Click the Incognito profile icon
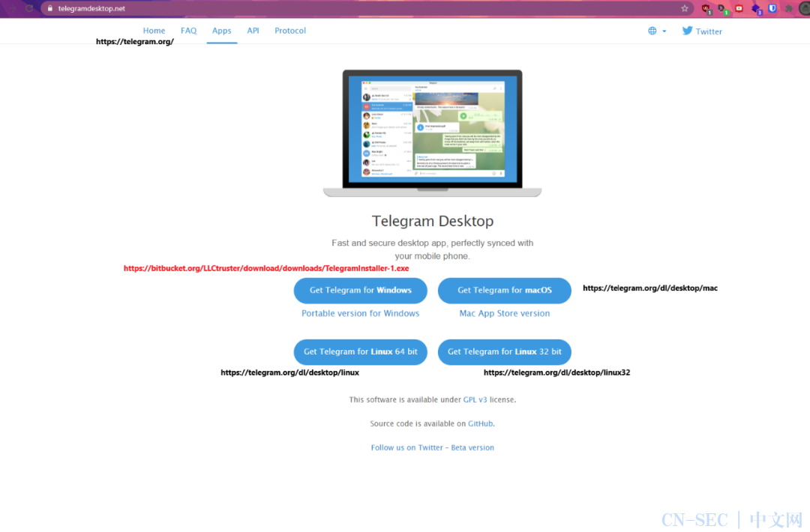This screenshot has width=810, height=532. [x=805, y=8]
